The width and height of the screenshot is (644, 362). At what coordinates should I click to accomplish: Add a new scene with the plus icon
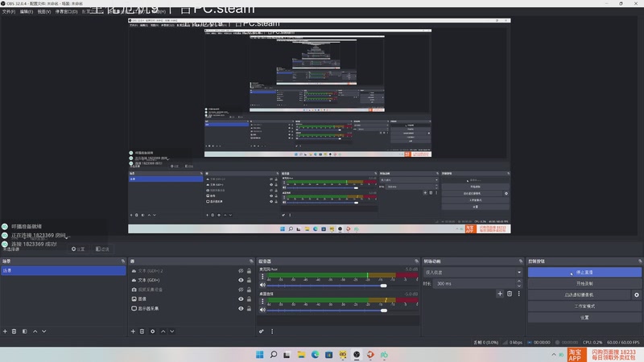[5, 331]
